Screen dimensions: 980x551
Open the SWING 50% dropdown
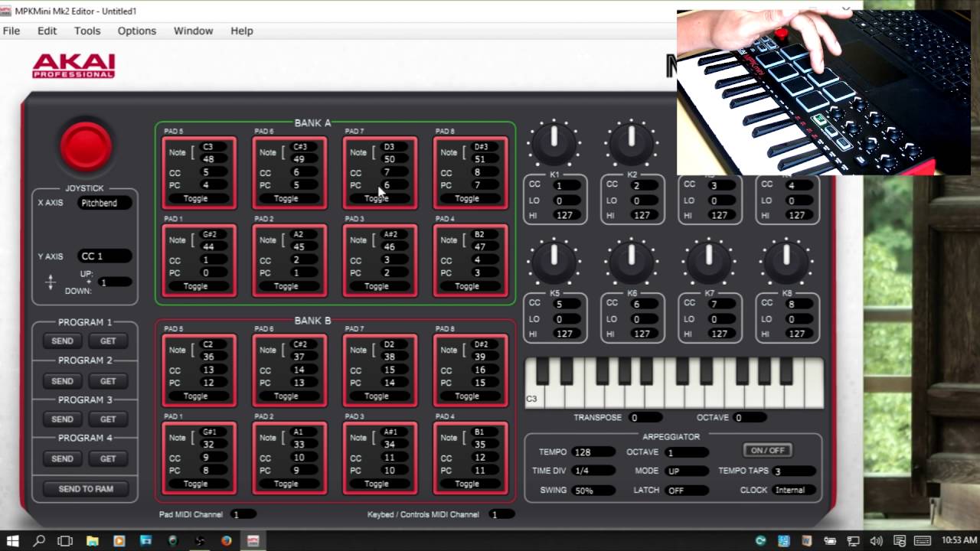593,491
